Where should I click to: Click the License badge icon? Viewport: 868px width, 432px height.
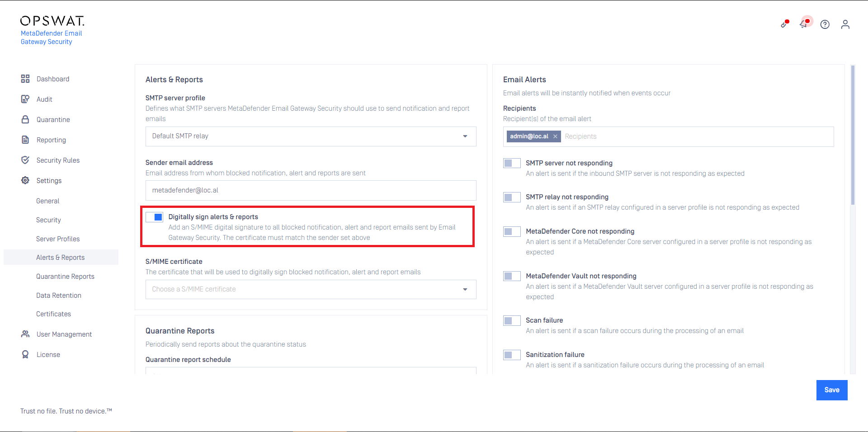[25, 354]
